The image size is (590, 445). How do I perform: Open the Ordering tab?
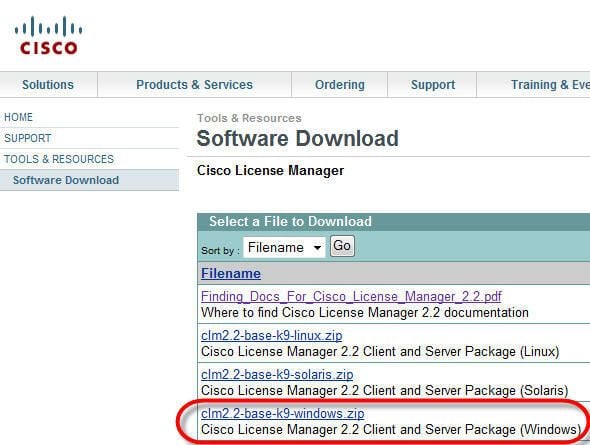coord(339,85)
